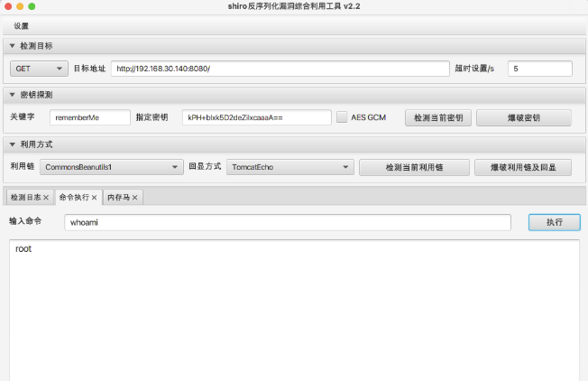This screenshot has height=381, width=588.
Task: Enable the AES GCM checkbox
Action: coord(342,117)
